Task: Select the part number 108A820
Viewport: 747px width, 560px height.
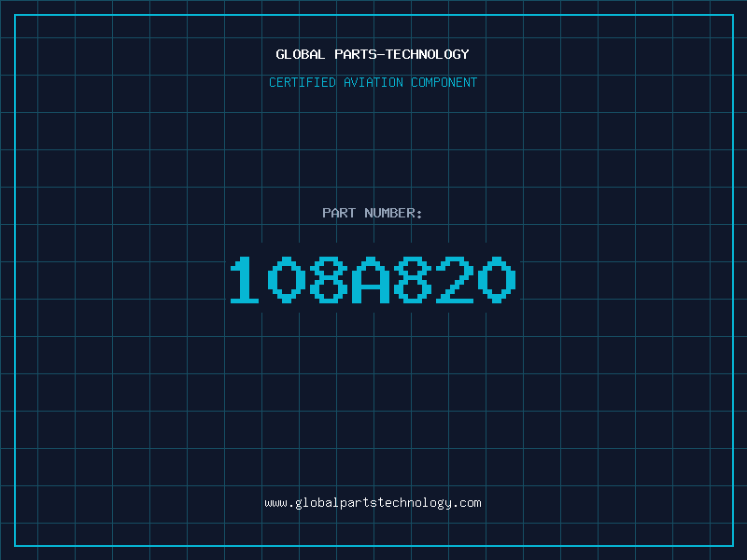Action: [373, 279]
